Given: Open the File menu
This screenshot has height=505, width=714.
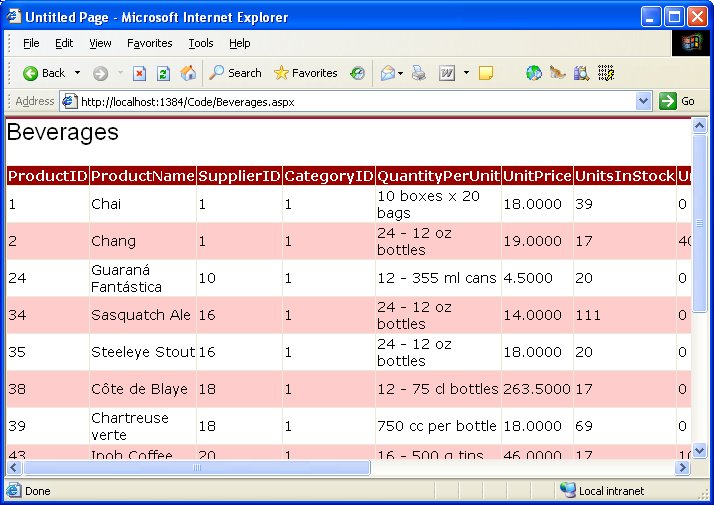Looking at the screenshot, I should point(31,43).
